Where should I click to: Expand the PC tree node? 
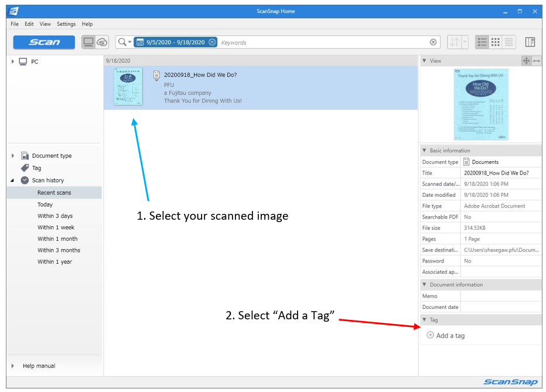click(x=12, y=62)
